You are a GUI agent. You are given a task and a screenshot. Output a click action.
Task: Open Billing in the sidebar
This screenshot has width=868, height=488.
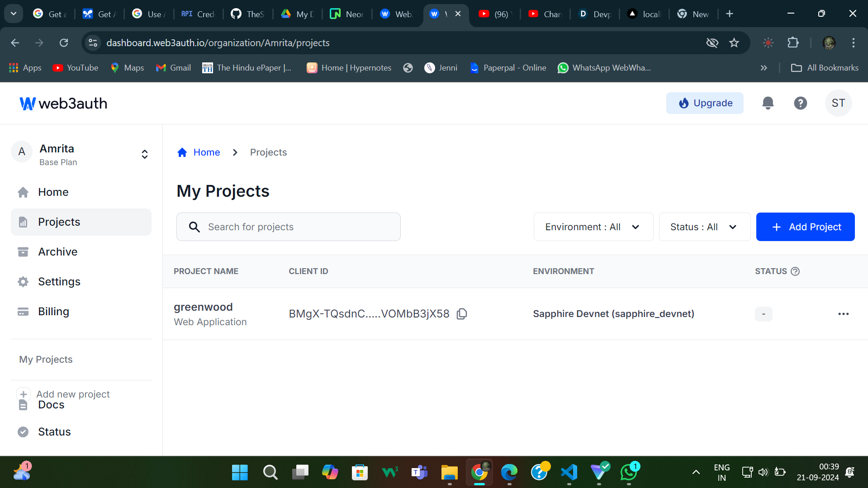(81, 312)
